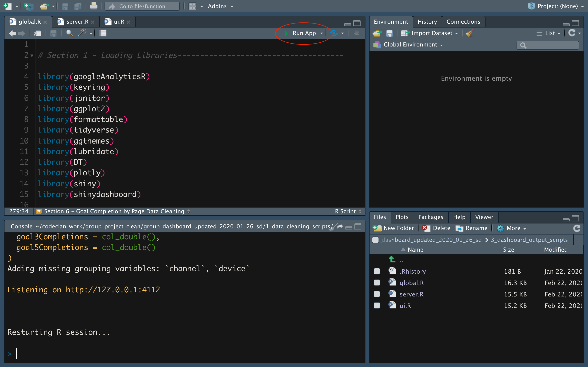This screenshot has width=588, height=367.
Task: Click the workspace panes layout grid icon
Action: pos(193,6)
